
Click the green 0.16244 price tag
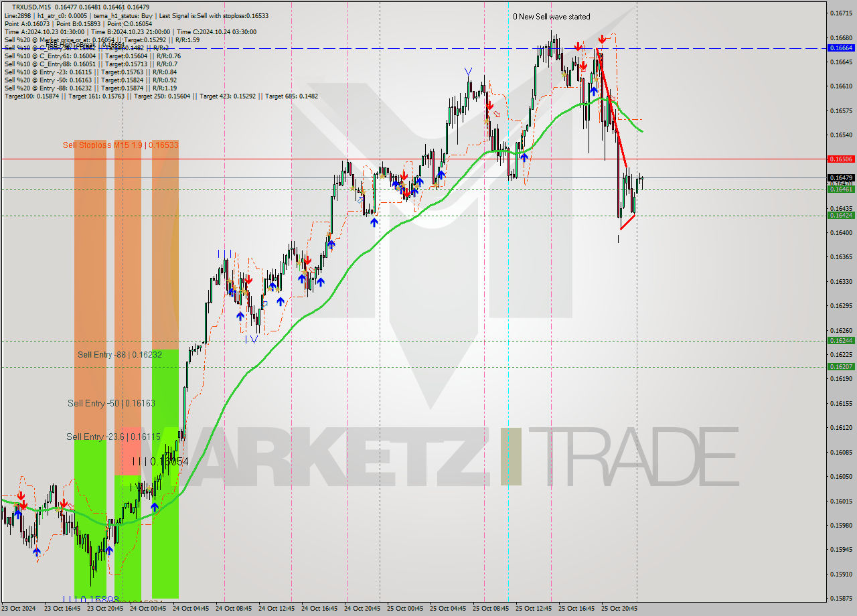click(841, 340)
